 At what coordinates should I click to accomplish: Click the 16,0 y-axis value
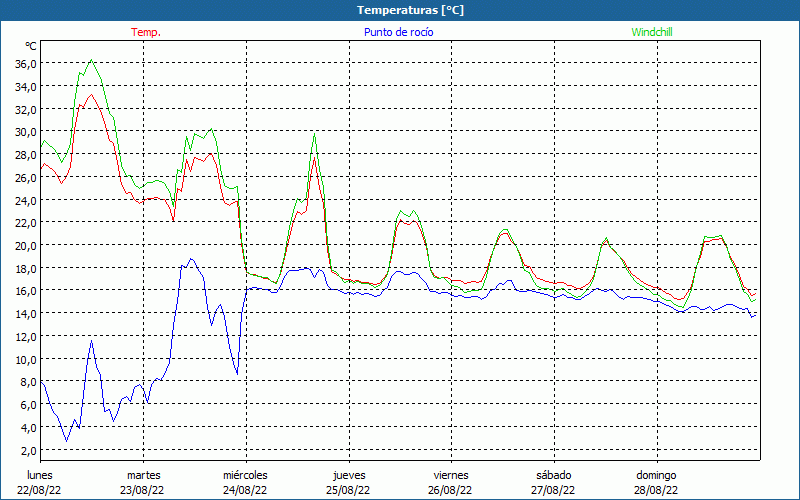[x=26, y=291]
